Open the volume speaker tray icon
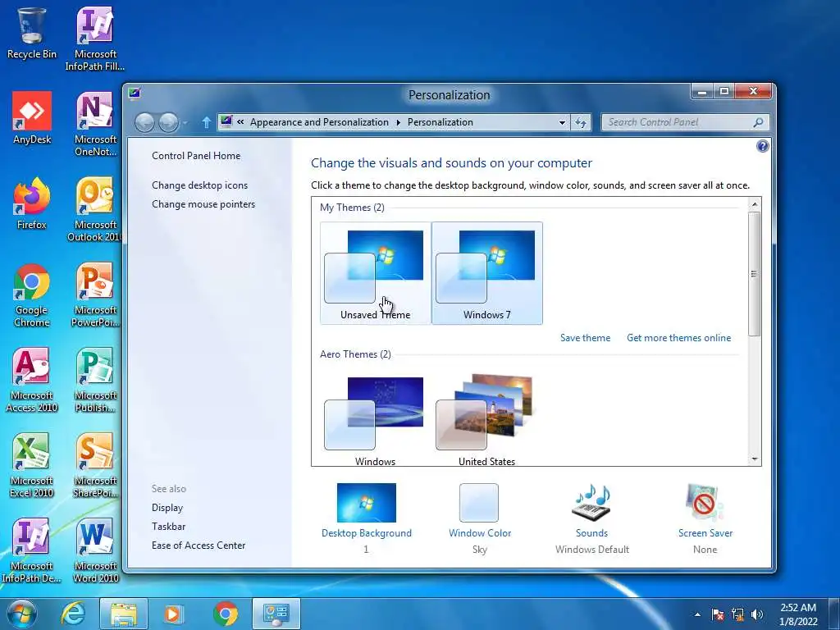The height and width of the screenshot is (630, 840). click(x=757, y=614)
